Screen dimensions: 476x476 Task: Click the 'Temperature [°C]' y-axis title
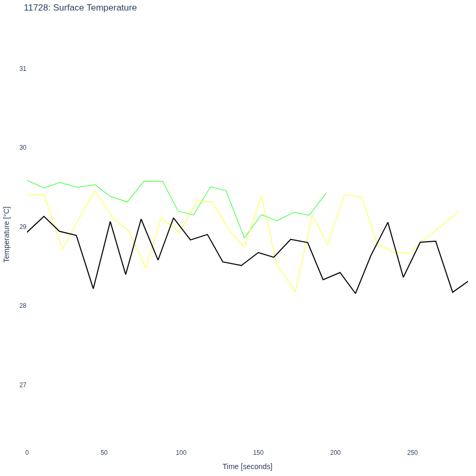6,234
